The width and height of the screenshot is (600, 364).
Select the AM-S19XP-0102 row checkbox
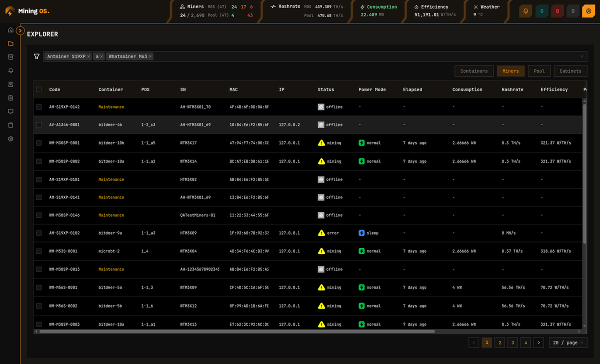point(39,233)
